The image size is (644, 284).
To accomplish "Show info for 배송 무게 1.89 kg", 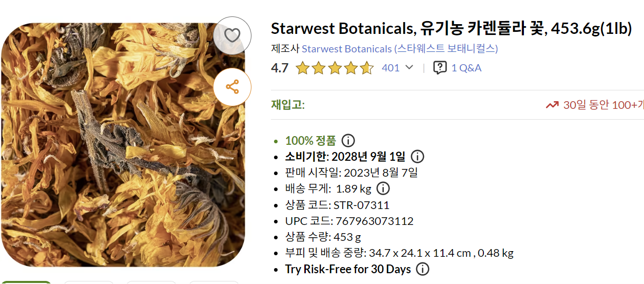I will (383, 188).
